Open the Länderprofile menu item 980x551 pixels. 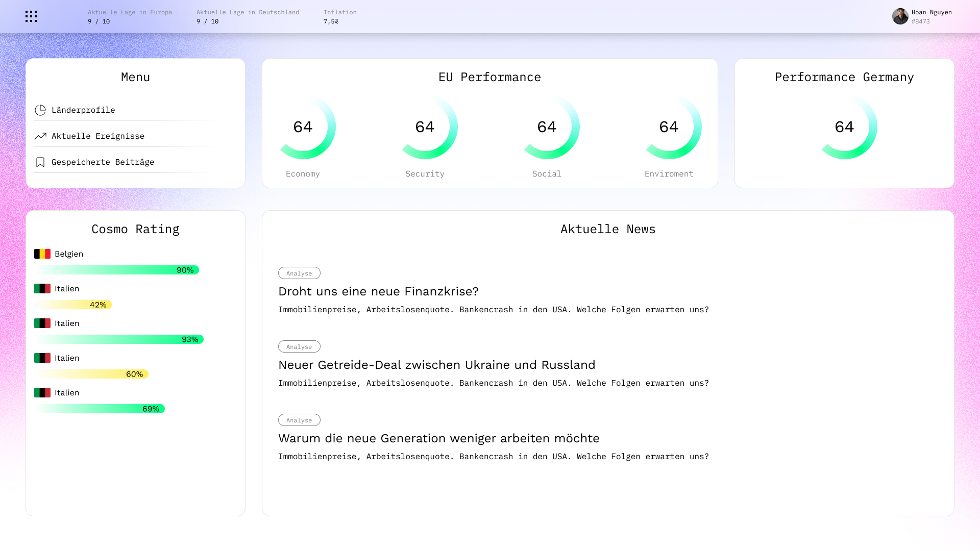(x=83, y=110)
